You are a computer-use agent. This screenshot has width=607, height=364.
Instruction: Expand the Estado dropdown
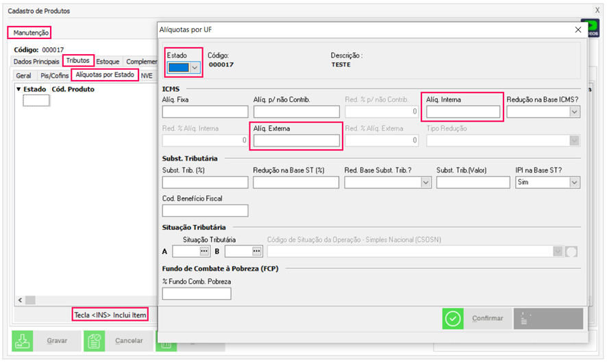pos(195,67)
